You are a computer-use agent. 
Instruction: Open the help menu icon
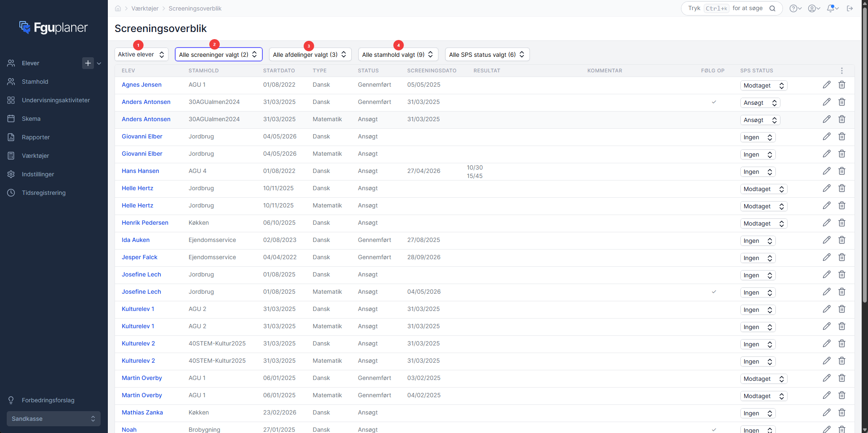796,8
